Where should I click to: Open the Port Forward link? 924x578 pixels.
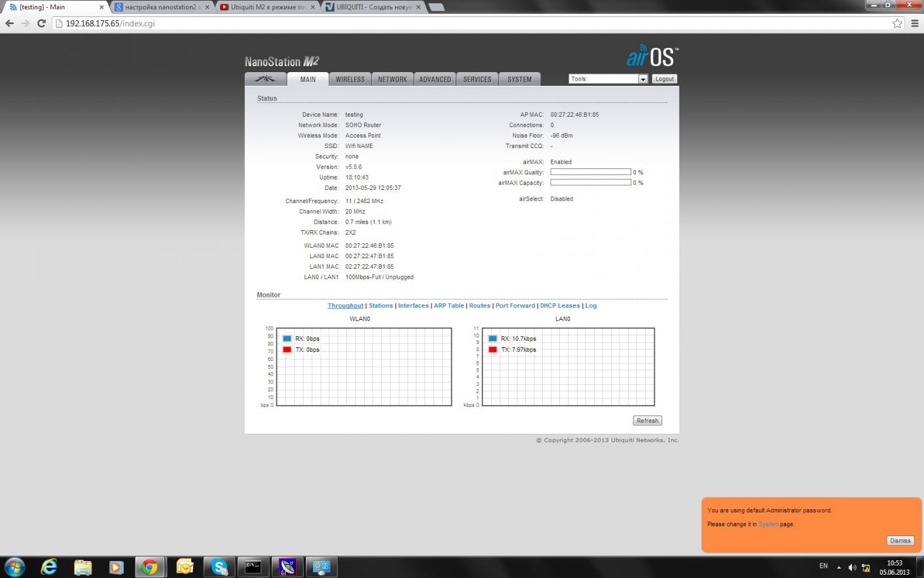click(x=515, y=305)
